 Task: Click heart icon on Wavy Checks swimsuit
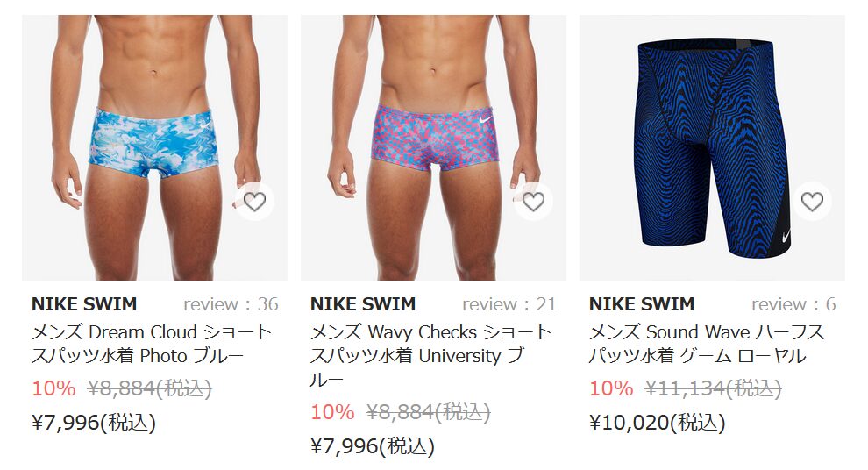coord(534,202)
